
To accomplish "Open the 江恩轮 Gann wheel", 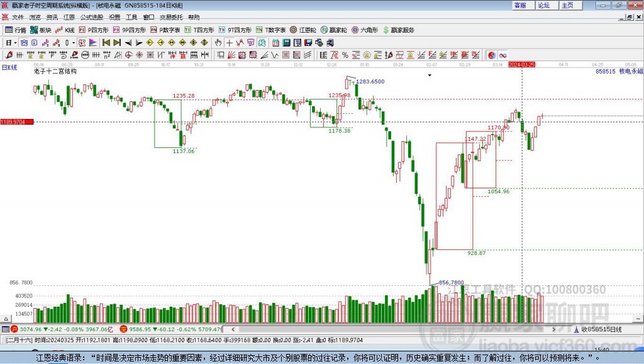I will point(303,30).
